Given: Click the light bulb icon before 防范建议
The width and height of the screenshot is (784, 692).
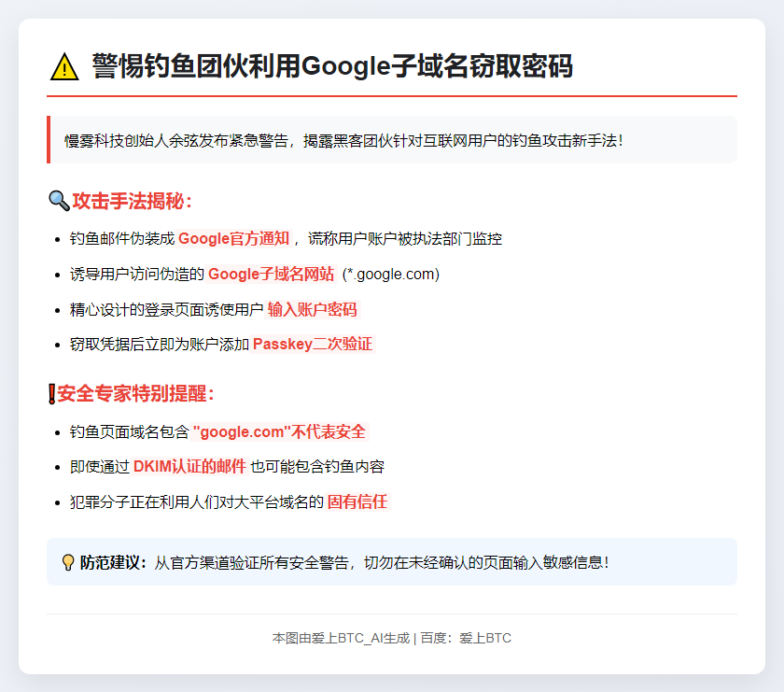Looking at the screenshot, I should point(68,562).
